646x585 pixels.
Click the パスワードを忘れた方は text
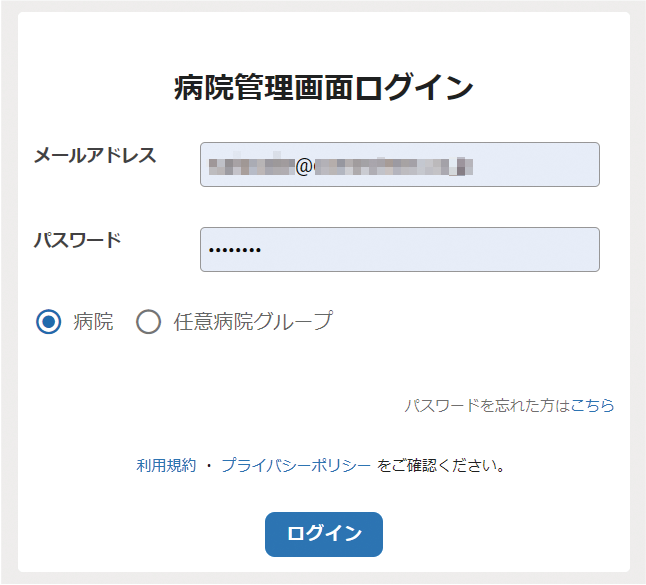point(487,406)
